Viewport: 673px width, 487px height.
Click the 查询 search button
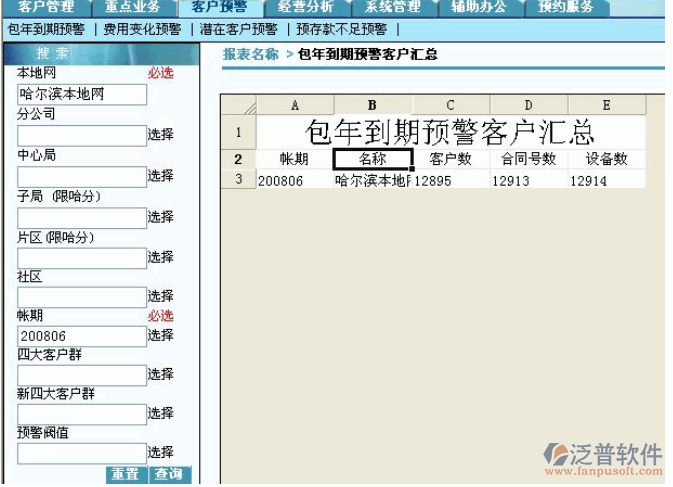170,475
